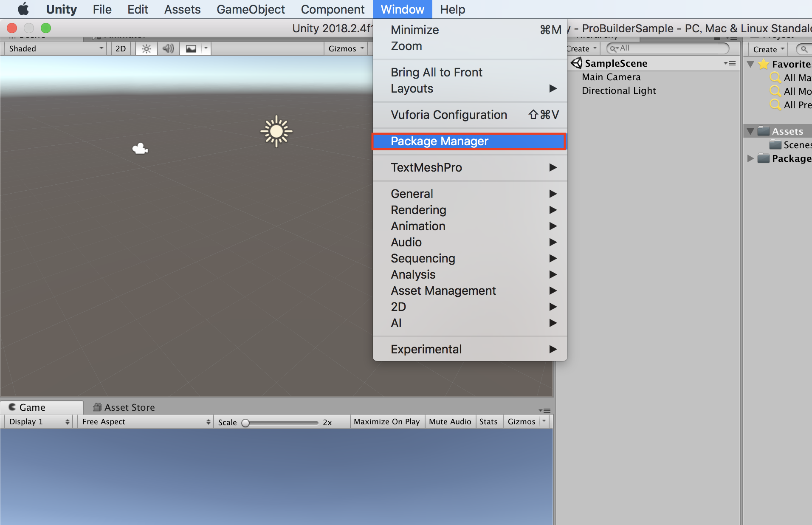812x525 pixels.
Task: Collapse the Favorites tree section
Action: point(750,64)
